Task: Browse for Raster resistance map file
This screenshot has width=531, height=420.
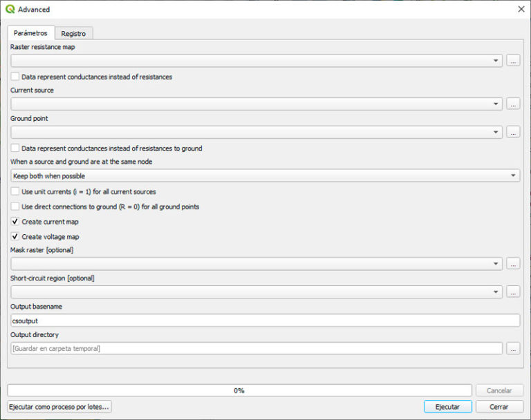Action: coord(513,61)
